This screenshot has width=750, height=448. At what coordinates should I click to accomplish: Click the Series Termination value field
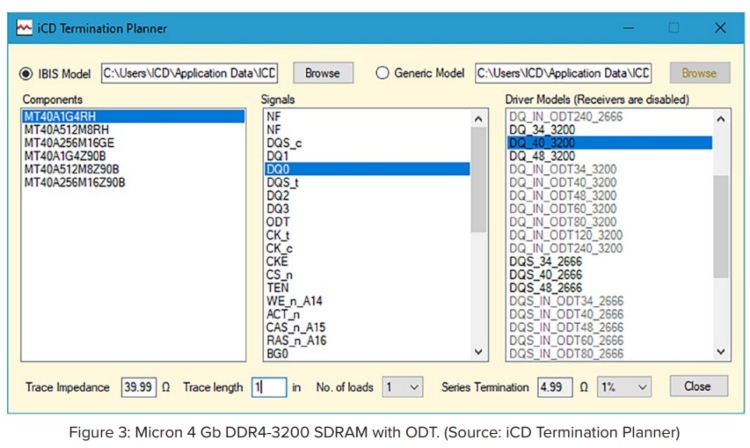pyautogui.click(x=555, y=387)
